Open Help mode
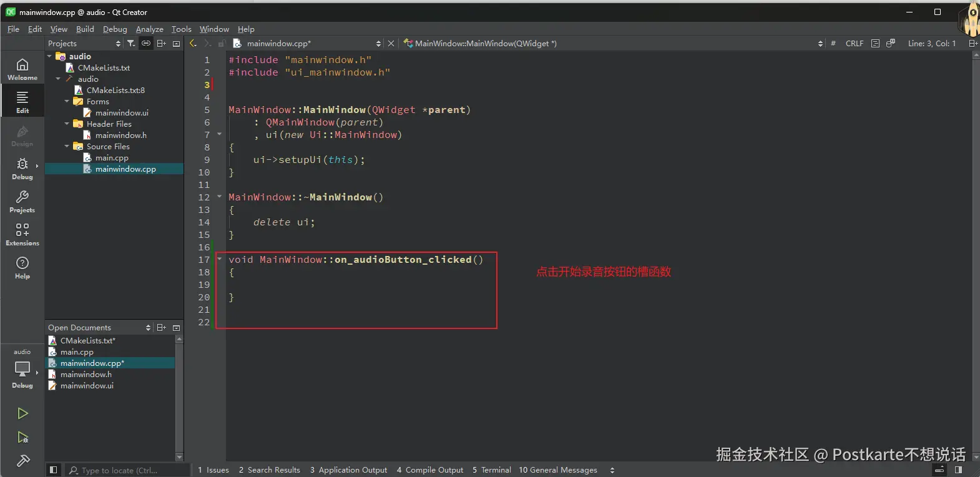The image size is (980, 477). 22,267
